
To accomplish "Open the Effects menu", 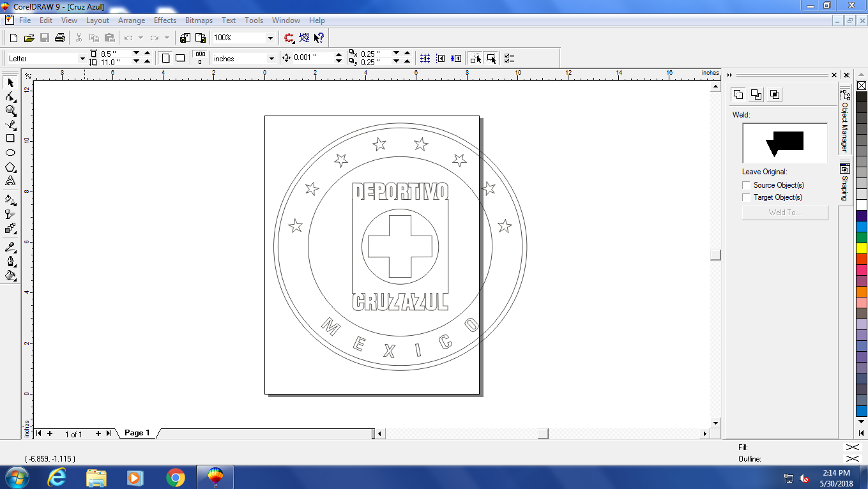I will point(165,20).
